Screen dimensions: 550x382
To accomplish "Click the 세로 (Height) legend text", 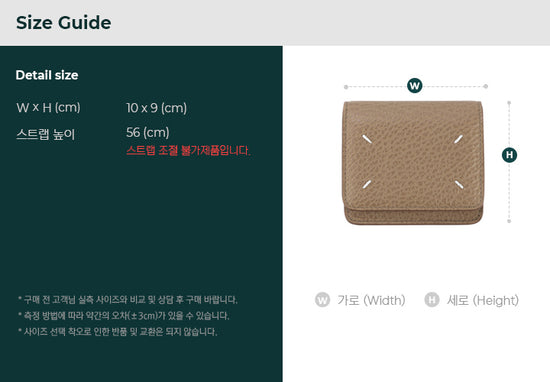I will point(483,300).
